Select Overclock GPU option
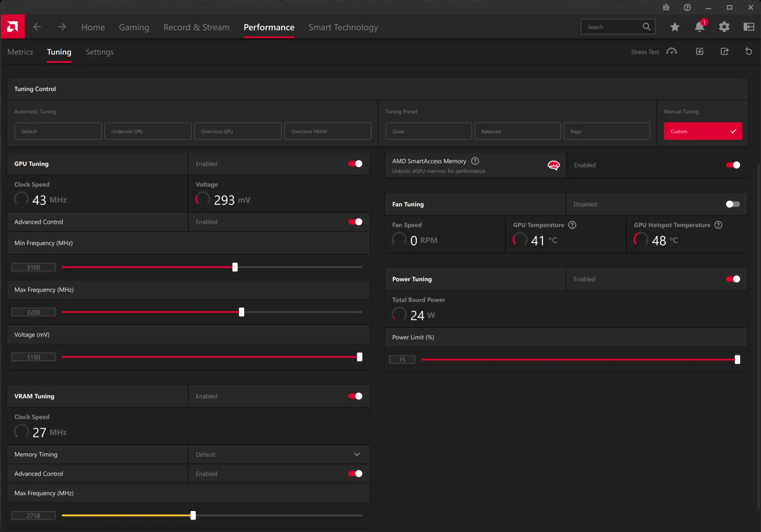The height and width of the screenshot is (532, 761). (x=238, y=131)
